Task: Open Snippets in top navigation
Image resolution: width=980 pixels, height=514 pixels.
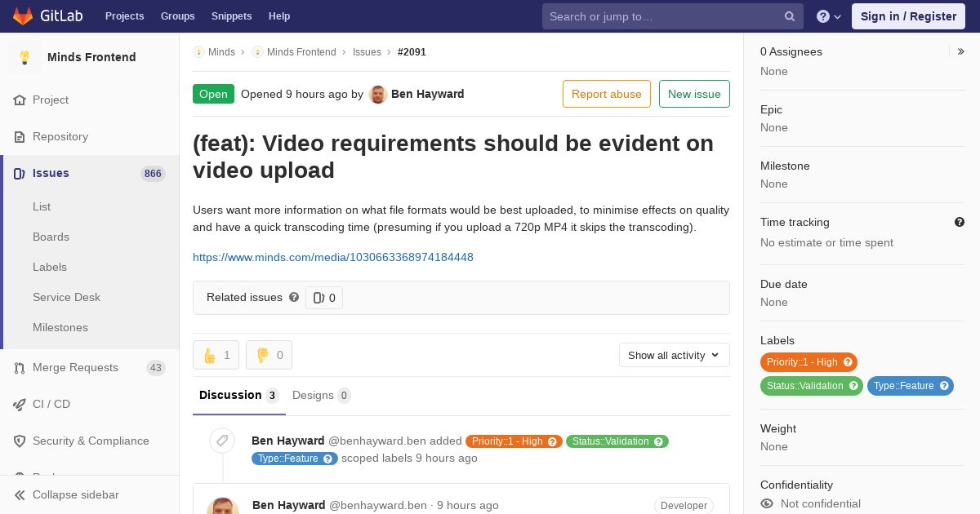Action: tap(231, 16)
